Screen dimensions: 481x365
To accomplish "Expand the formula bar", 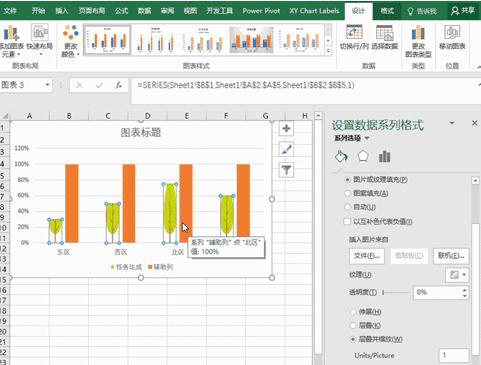I will pos(478,85).
